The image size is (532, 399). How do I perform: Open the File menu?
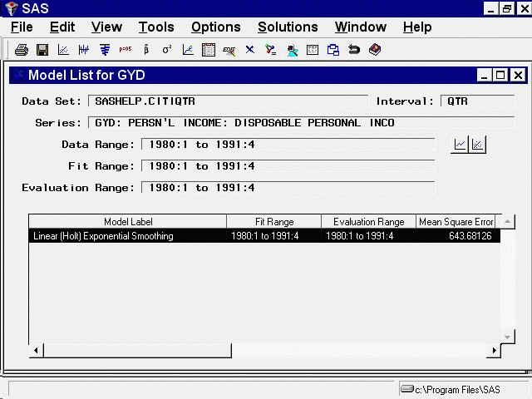click(x=22, y=27)
